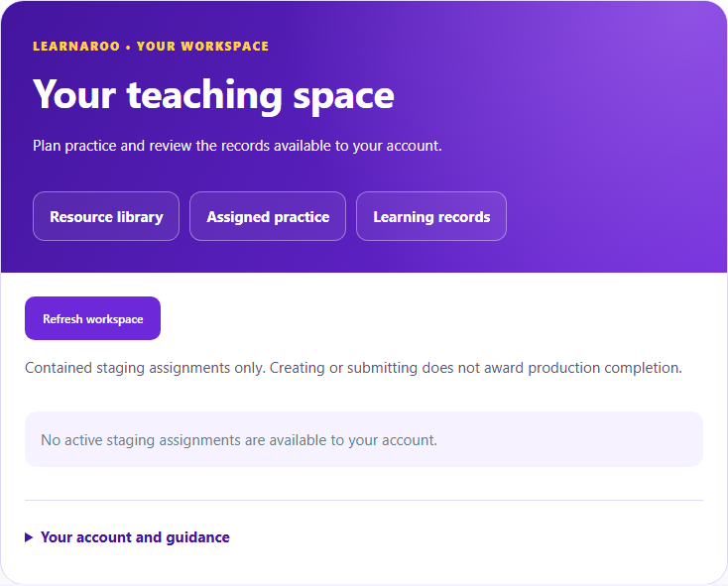728x586 pixels.
Task: Click the 'Contained staging assignments only' notice
Action: tap(353, 368)
